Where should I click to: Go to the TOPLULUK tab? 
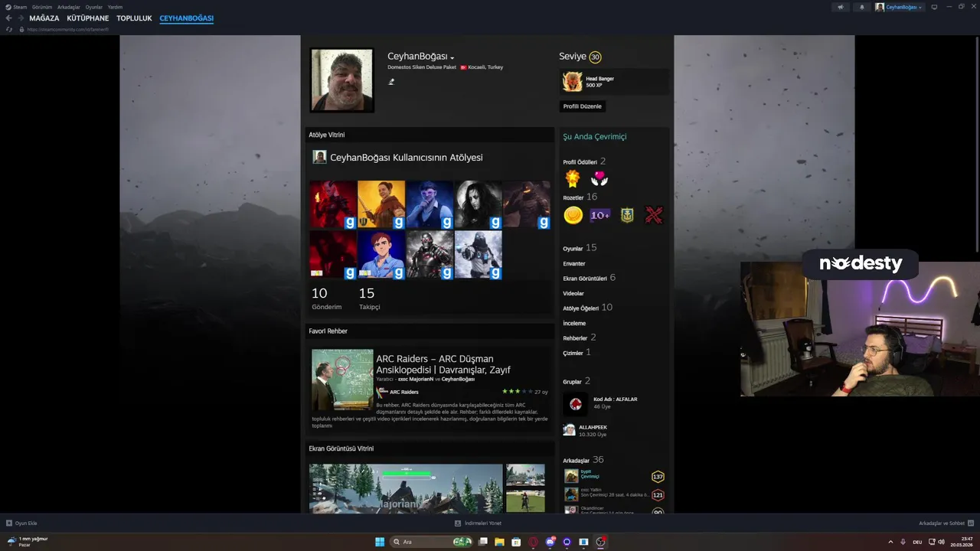pyautogui.click(x=134, y=18)
